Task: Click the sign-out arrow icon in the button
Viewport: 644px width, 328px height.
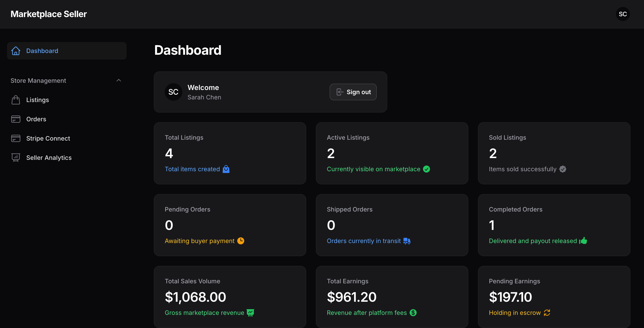Action: [x=340, y=92]
